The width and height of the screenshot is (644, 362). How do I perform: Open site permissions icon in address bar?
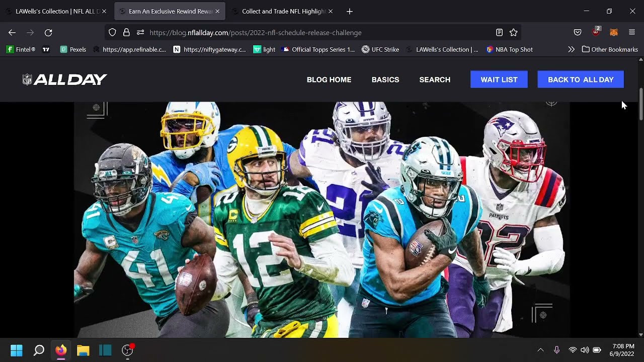tap(140, 33)
